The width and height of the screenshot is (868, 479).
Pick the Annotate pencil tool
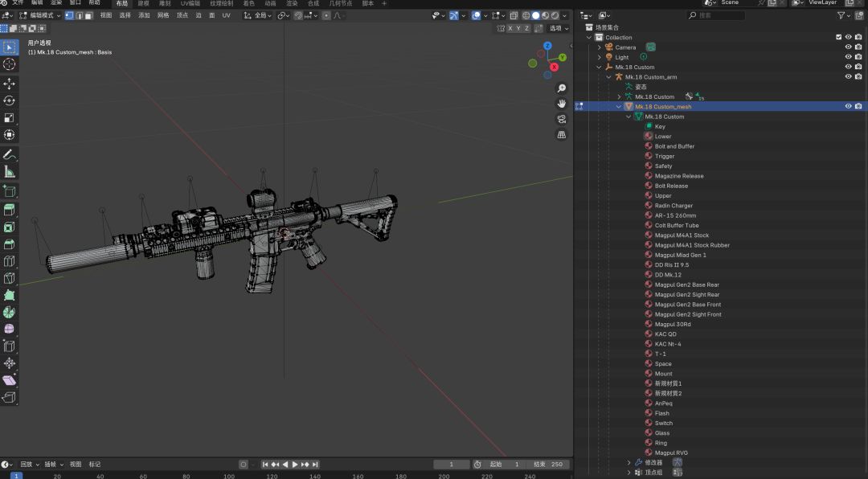click(x=10, y=154)
